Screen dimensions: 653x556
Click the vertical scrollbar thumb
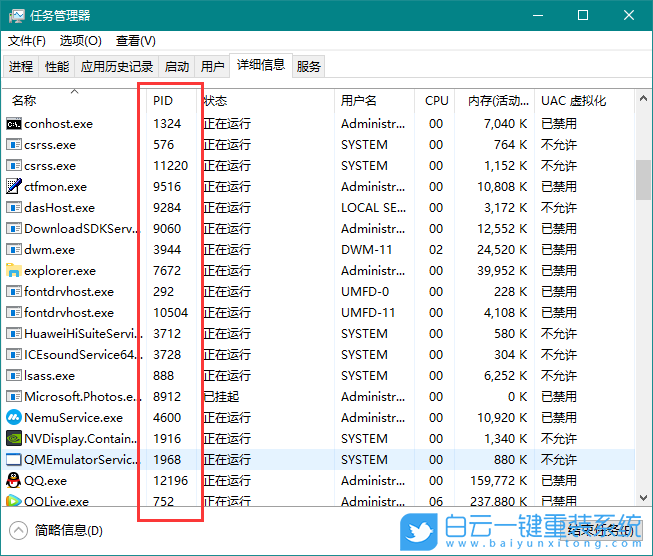[x=643, y=180]
